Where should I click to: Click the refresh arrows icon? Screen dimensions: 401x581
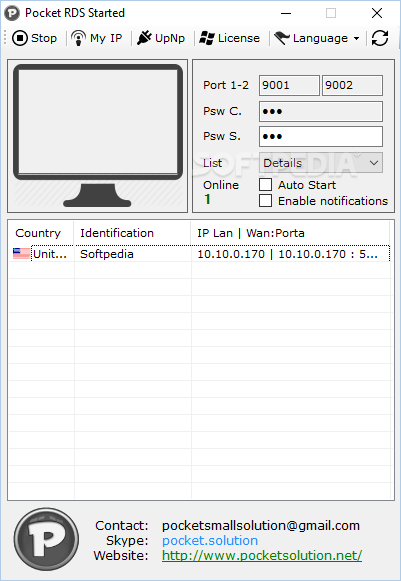point(380,38)
